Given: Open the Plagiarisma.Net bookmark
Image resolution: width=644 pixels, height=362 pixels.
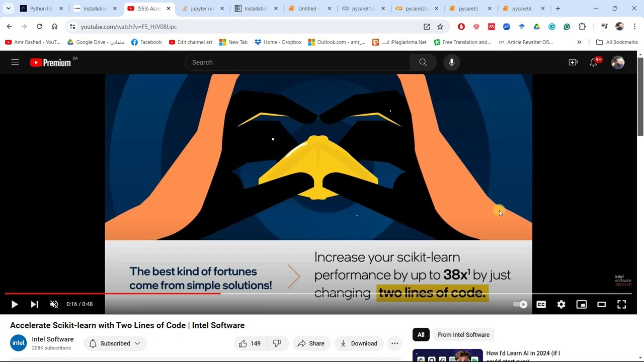Looking at the screenshot, I should (x=399, y=42).
